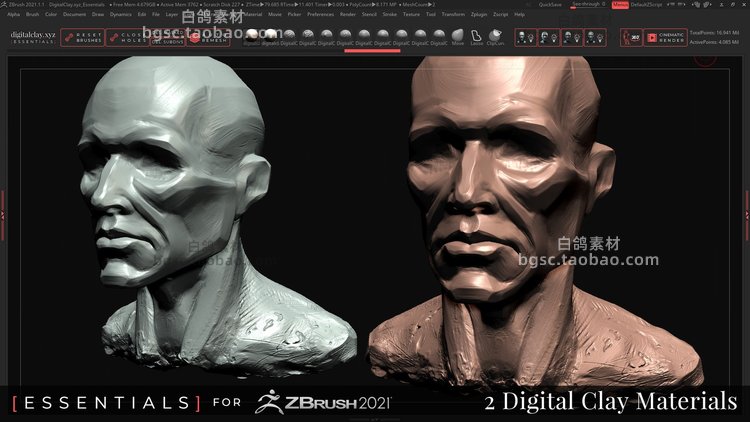Viewport: 750px width, 422px height.
Task: Start the Cinematic Render
Action: (x=665, y=38)
